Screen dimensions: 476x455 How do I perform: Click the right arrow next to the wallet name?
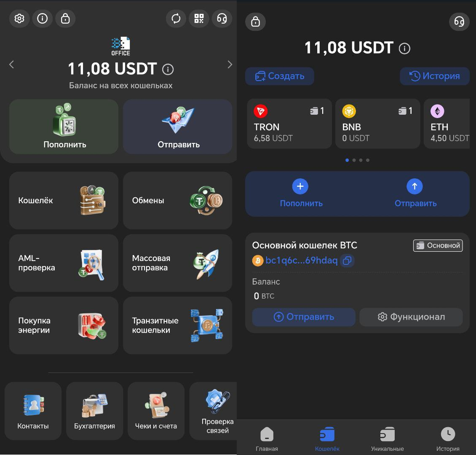(230, 64)
